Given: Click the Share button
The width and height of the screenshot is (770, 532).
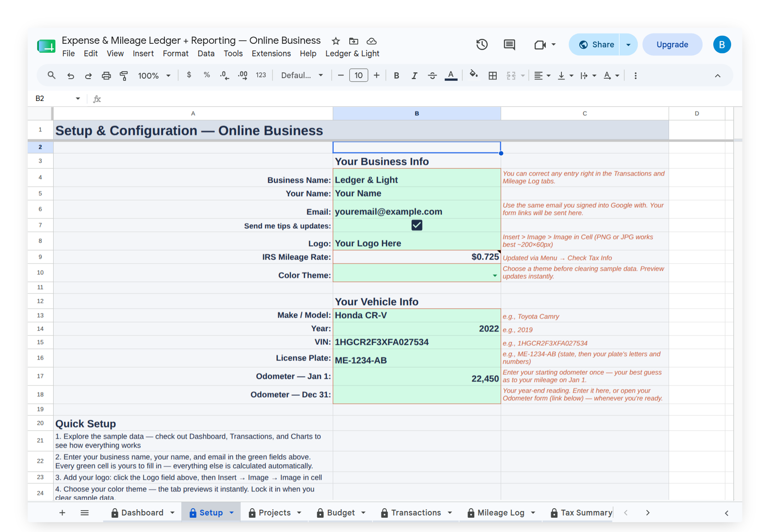Looking at the screenshot, I should 594,45.
